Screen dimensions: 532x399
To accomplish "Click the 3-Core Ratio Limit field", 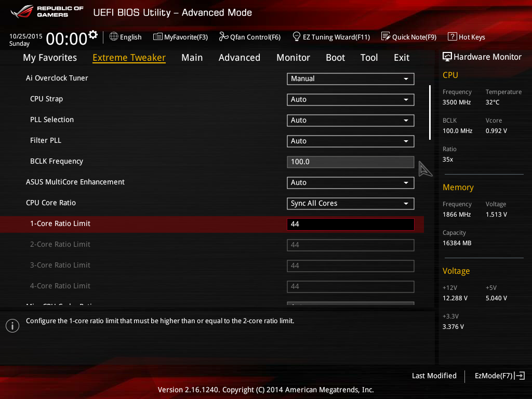I will [351, 265].
